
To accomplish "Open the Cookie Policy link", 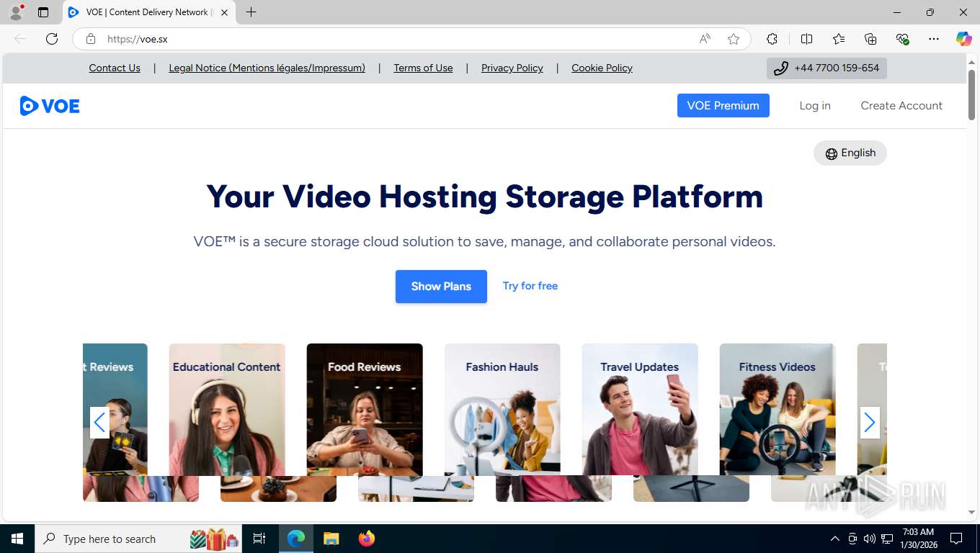I will click(602, 68).
